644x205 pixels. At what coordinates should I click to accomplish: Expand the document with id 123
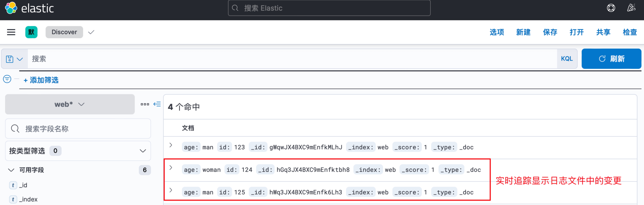coord(171,145)
